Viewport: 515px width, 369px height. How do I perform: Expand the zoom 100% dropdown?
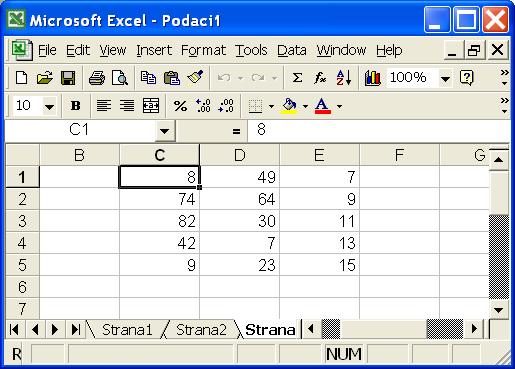coord(445,79)
